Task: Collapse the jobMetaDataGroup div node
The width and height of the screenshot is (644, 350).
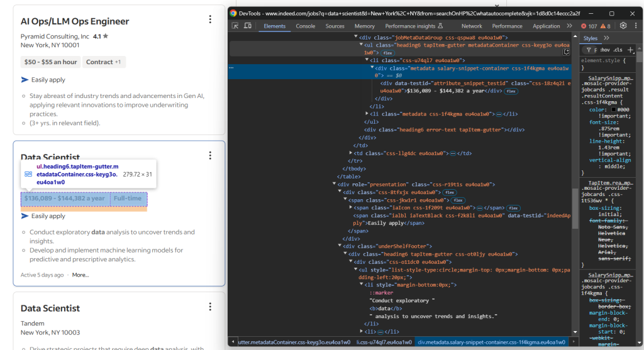Action: click(356, 37)
